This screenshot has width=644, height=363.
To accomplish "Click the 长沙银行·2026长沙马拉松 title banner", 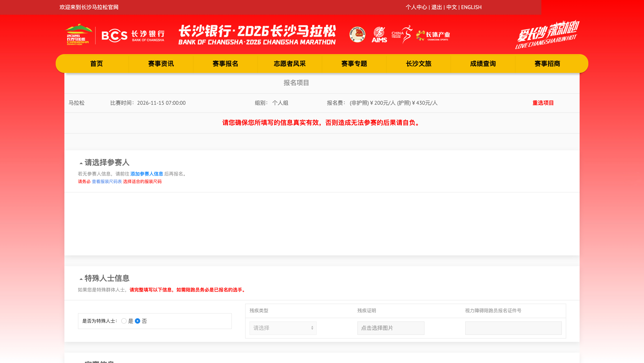I will 257,35.
